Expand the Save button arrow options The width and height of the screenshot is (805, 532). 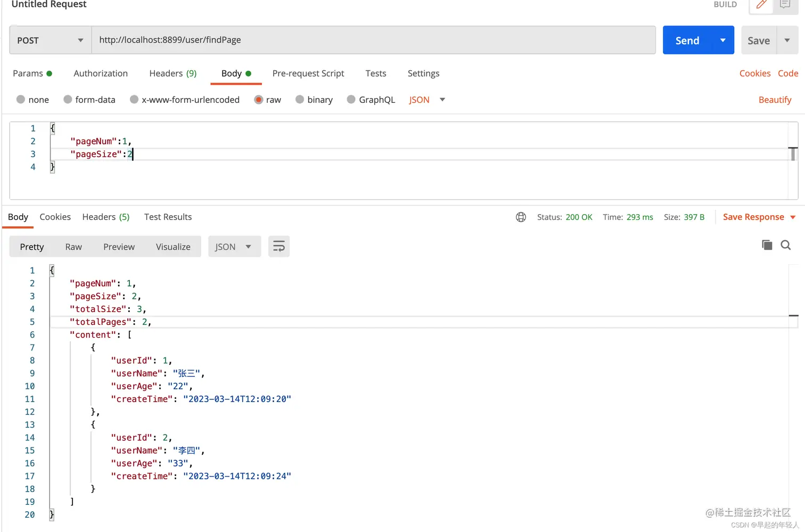click(x=787, y=40)
